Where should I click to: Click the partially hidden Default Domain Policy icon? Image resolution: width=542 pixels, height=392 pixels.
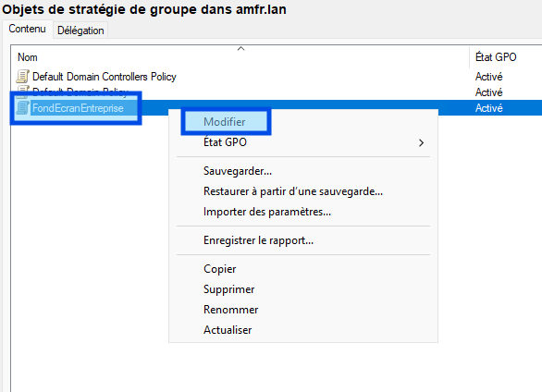coord(23,91)
